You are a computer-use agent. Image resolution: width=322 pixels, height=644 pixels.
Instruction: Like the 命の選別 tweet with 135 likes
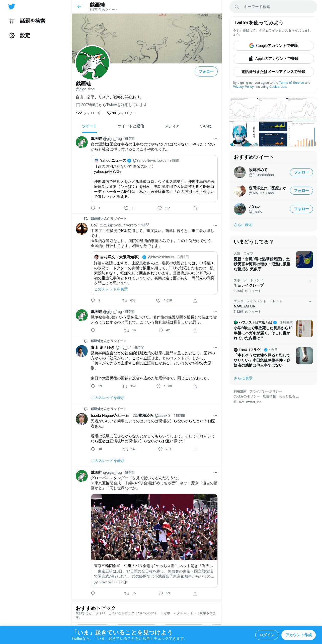coord(159,208)
